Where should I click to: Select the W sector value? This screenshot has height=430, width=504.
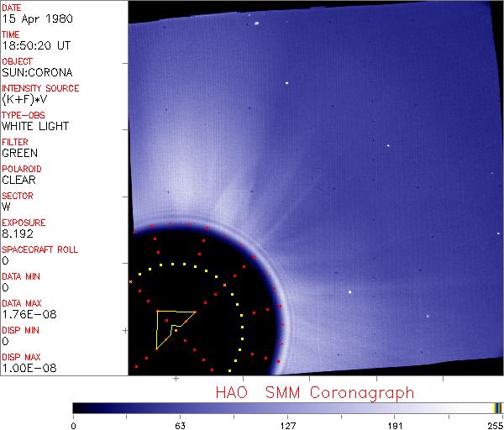click(7, 207)
